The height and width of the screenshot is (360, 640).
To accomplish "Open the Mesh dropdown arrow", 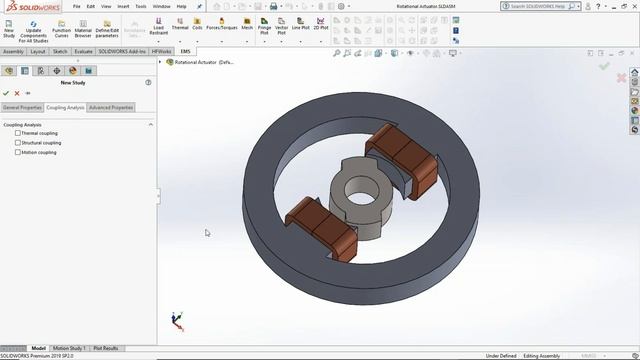I will click(247, 41).
